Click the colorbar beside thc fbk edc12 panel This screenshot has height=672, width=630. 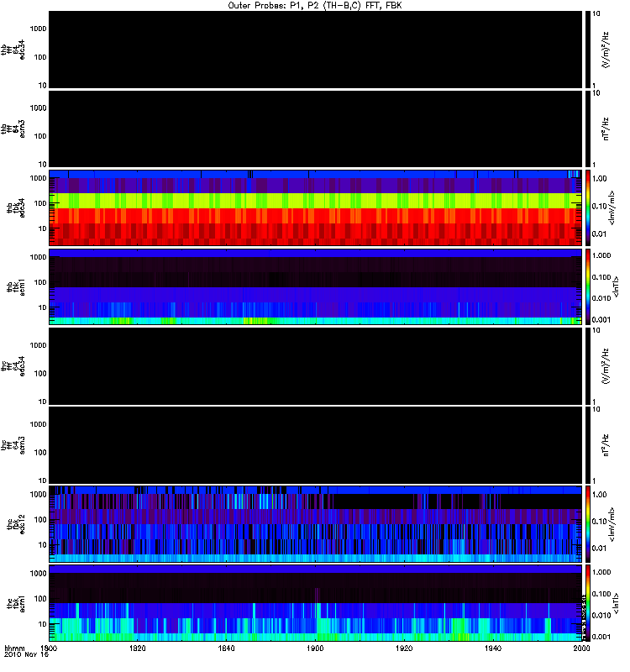coord(588,524)
